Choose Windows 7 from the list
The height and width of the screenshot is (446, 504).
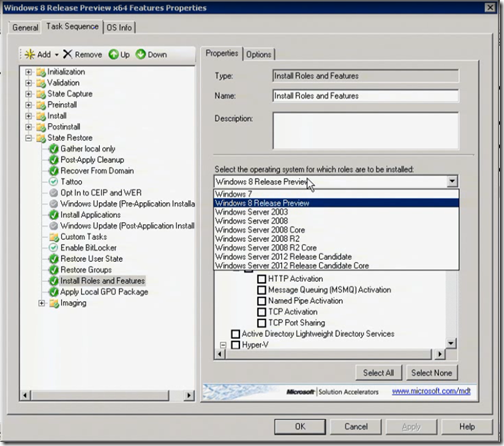[x=336, y=194]
